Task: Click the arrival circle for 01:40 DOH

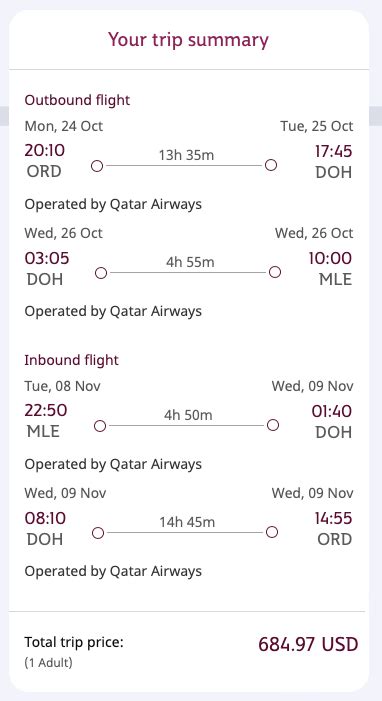Action: click(273, 425)
